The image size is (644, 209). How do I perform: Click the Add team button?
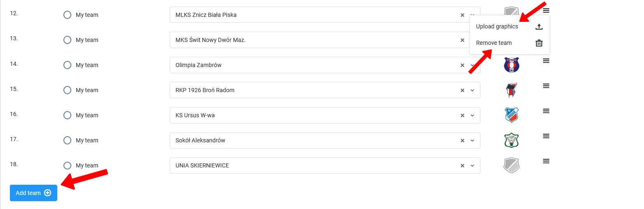[33, 193]
